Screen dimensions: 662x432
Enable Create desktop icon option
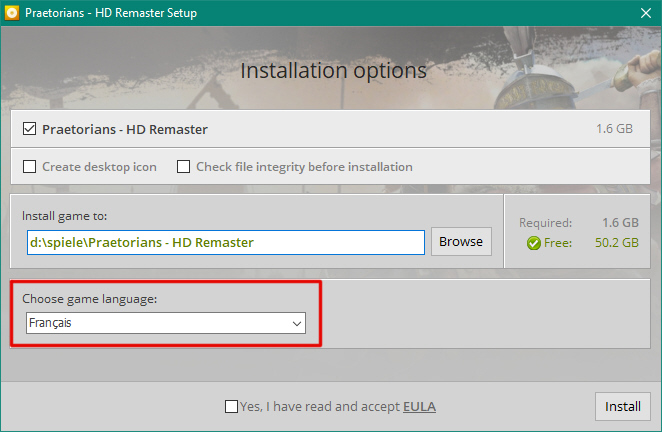(29, 166)
